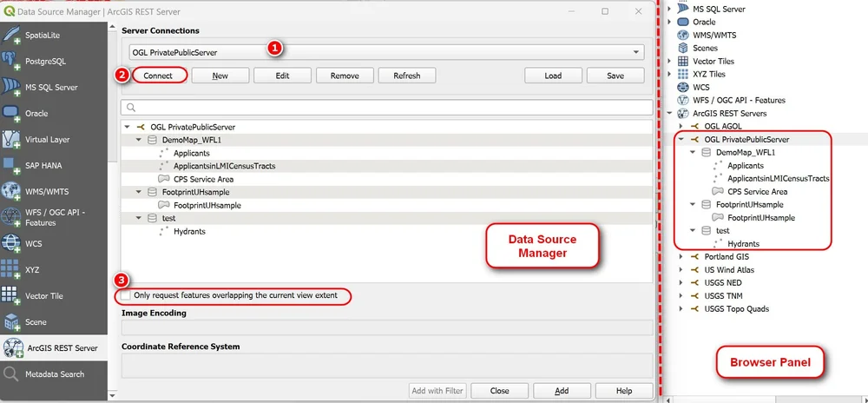Click MS SQL Server icon in Browser panel
Screen dimensions: 868x403
(682, 9)
